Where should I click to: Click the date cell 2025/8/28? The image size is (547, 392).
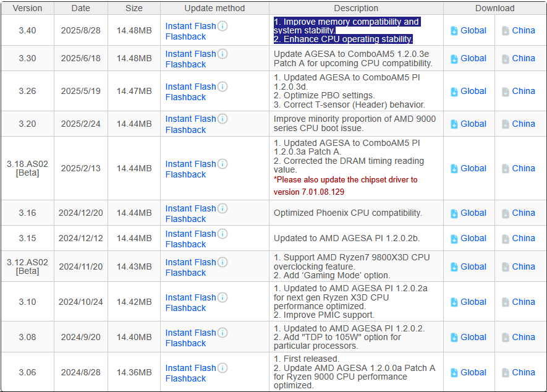[80, 30]
